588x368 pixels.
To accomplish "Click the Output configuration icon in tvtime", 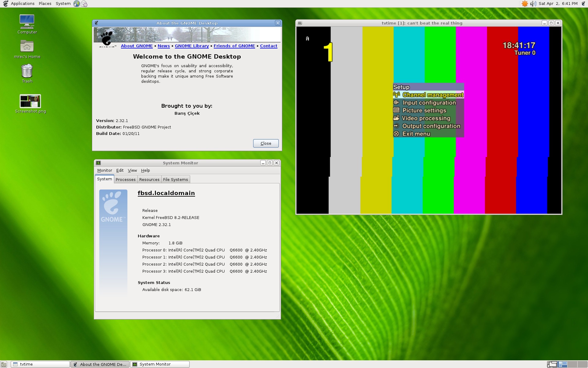I will tap(396, 126).
